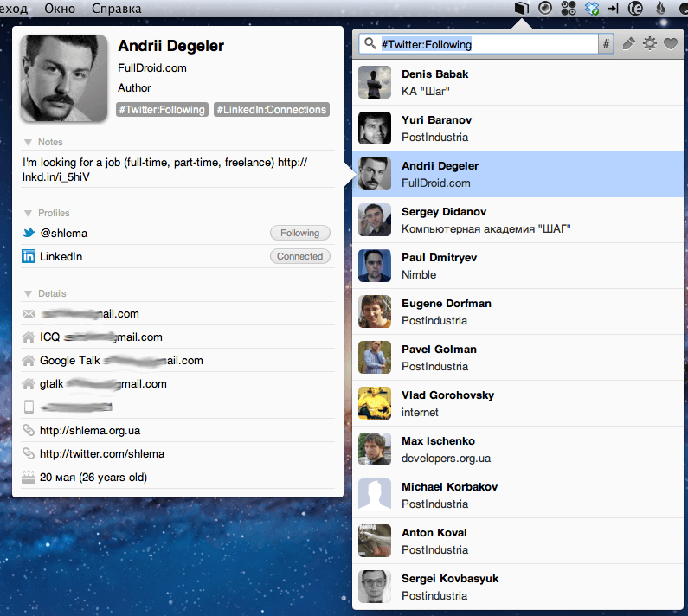Image resolution: width=688 pixels, height=616 pixels.
Task: Collapse the Notes section triangle
Action: coord(28,142)
